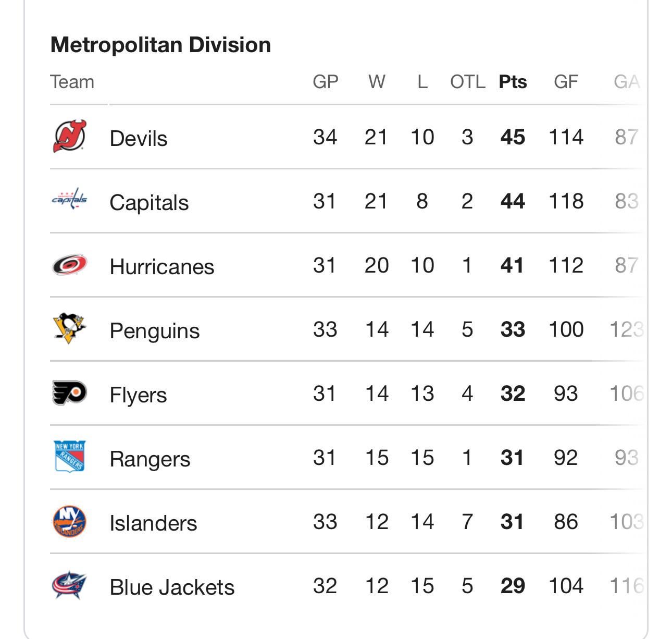The width and height of the screenshot is (672, 639).
Task: Tap the Pittsburgh Penguins logo
Action: (69, 328)
